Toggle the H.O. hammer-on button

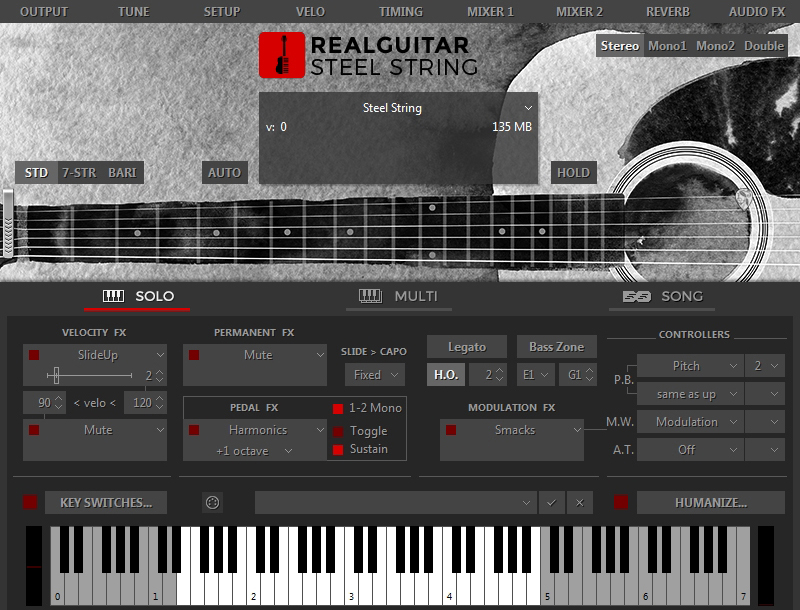point(446,375)
